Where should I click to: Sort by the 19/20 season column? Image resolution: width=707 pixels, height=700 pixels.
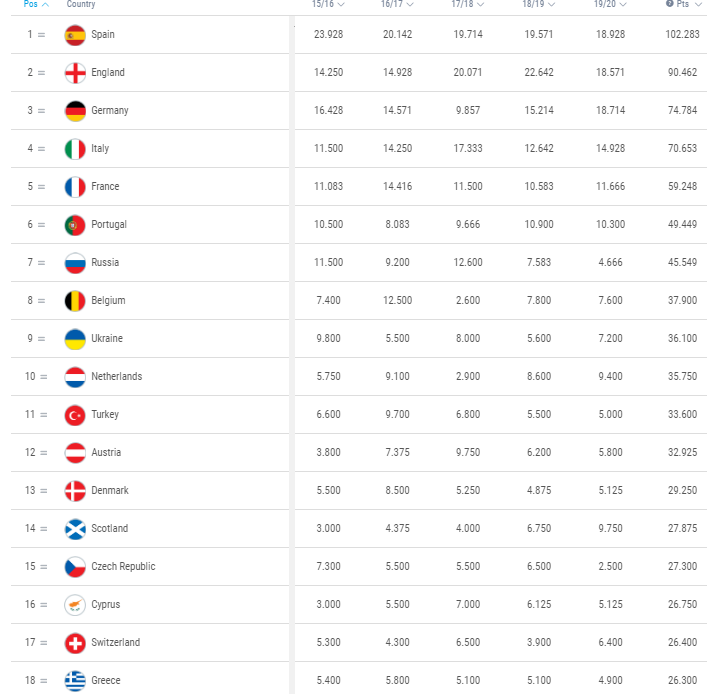pos(610,4)
